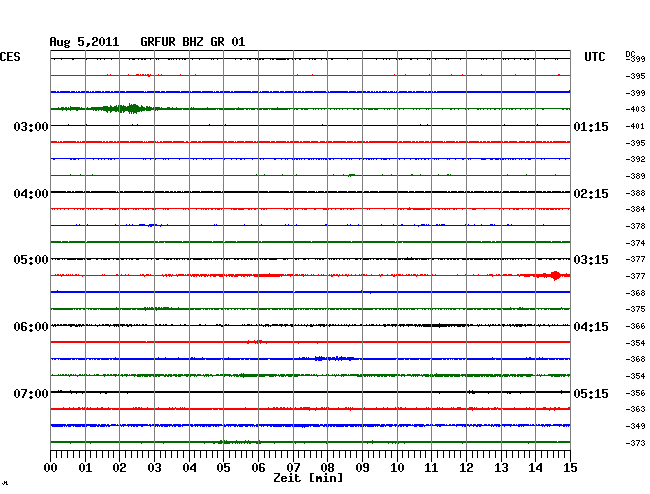Click the large green seismic burst near minute 02

pyautogui.click(x=124, y=109)
